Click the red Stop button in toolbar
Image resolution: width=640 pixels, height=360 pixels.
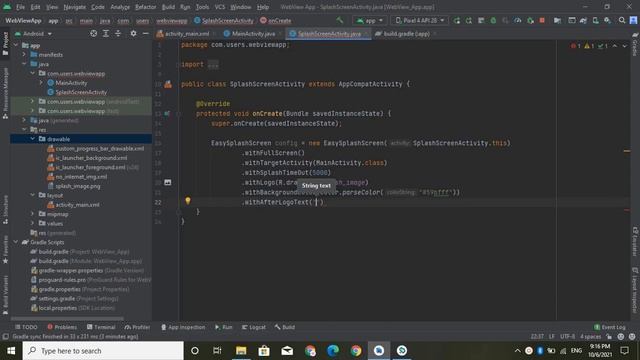[x=542, y=20]
